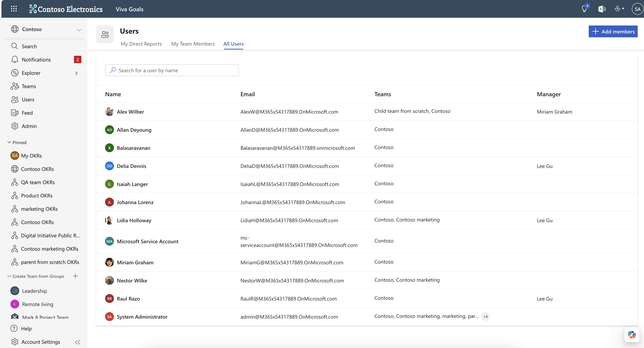Click plus icon beside Create Team from Groups
644x348 pixels.
[75, 276]
